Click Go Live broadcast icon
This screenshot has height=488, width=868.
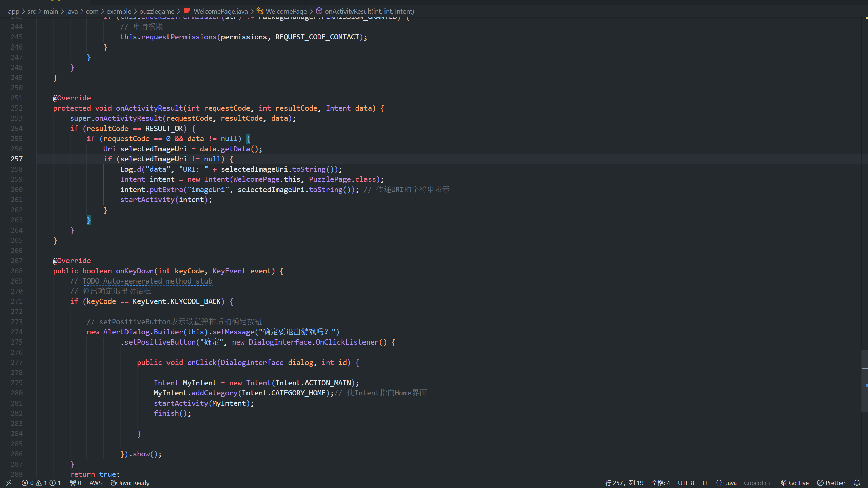click(x=784, y=483)
